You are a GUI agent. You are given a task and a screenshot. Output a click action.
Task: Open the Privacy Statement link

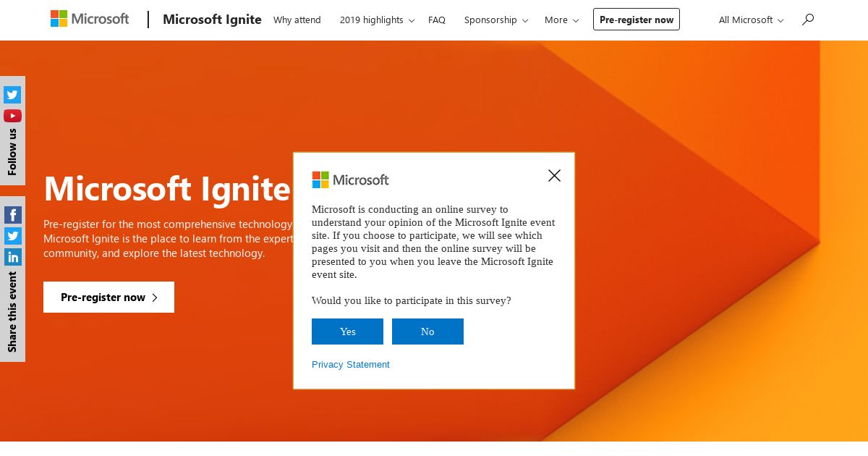[351, 365]
